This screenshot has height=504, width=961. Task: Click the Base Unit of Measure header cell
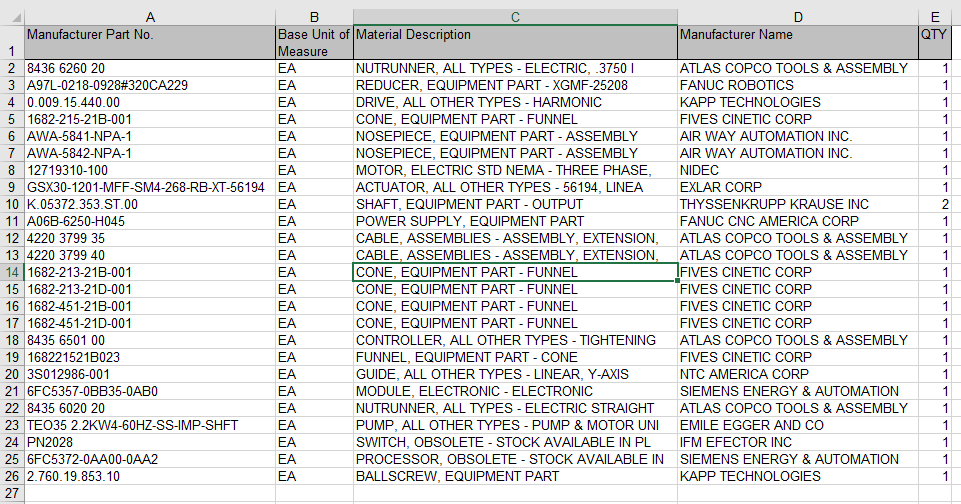point(314,42)
